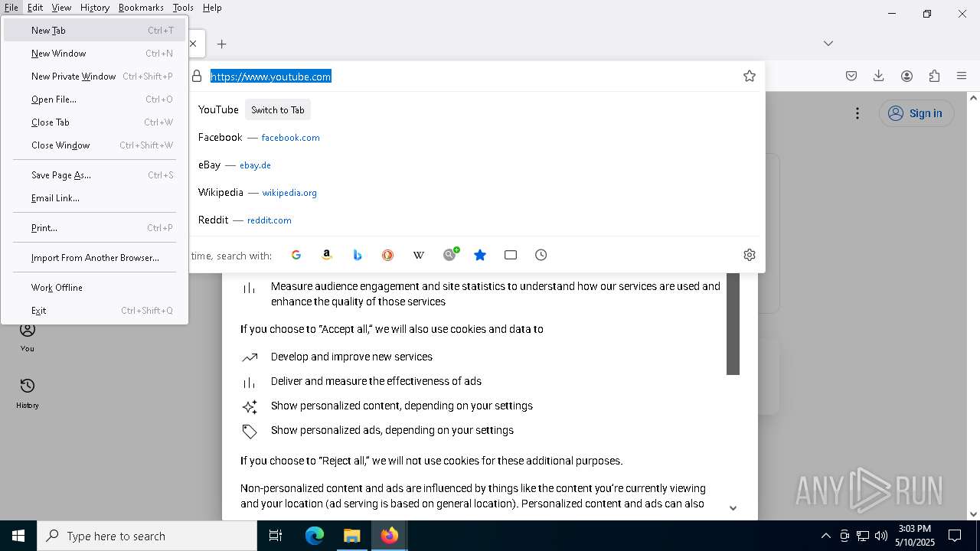
Task: Click Firefox taskbar icon
Action: [389, 536]
